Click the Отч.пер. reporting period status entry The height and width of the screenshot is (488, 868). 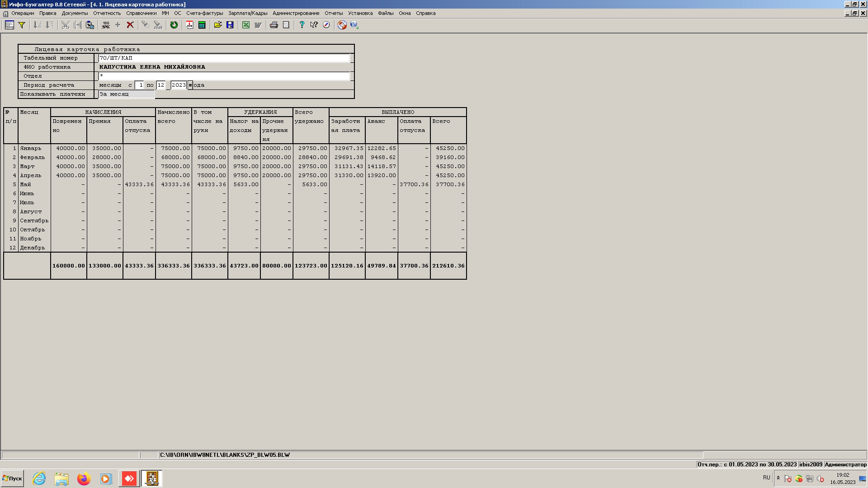coord(747,465)
